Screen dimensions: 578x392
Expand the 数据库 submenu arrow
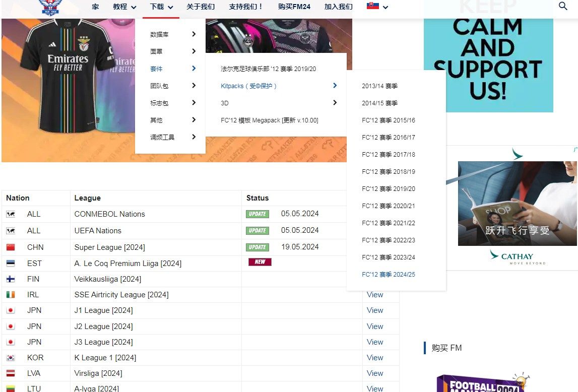pyautogui.click(x=194, y=34)
